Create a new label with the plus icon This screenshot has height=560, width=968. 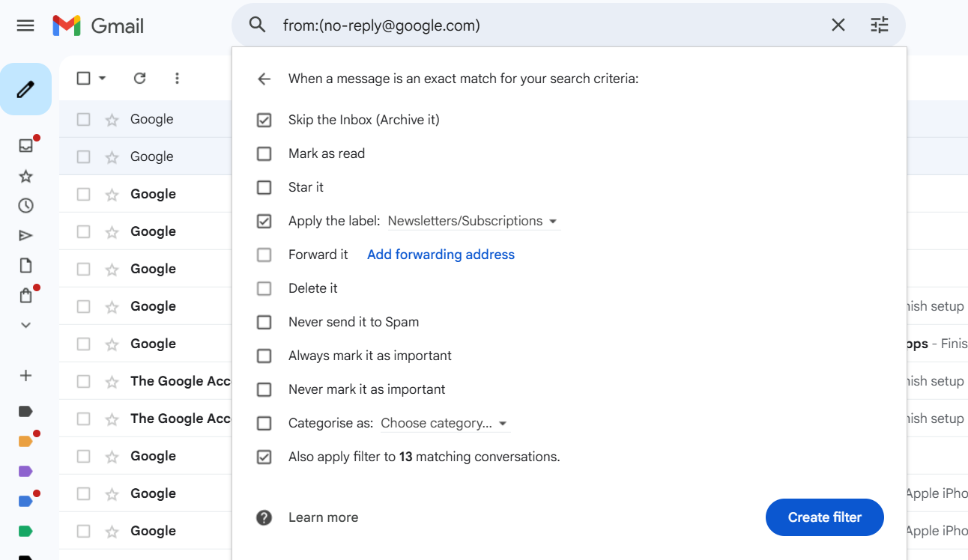[x=26, y=375]
